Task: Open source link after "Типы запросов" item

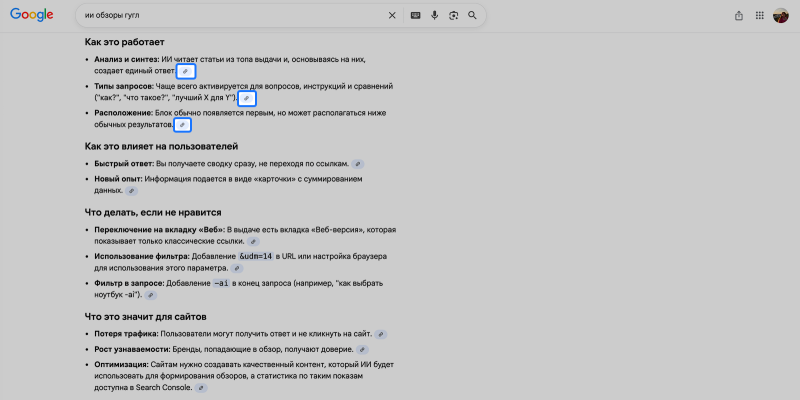Action: point(246,98)
